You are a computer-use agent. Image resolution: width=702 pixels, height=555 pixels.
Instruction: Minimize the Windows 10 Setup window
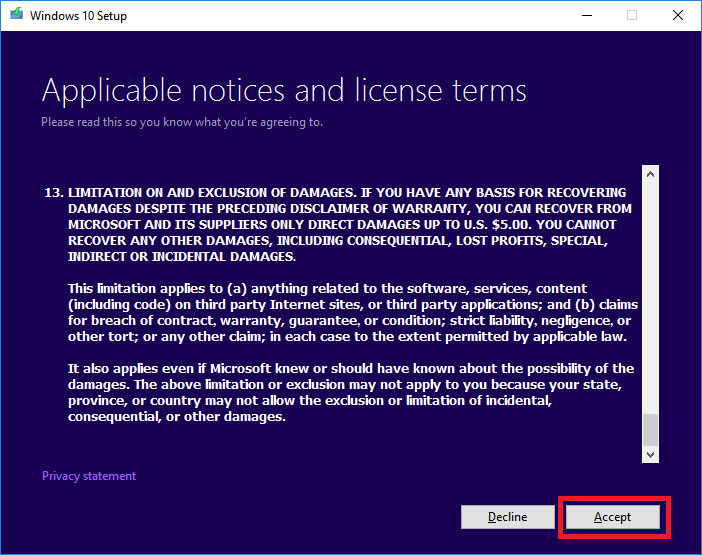pyautogui.click(x=587, y=15)
